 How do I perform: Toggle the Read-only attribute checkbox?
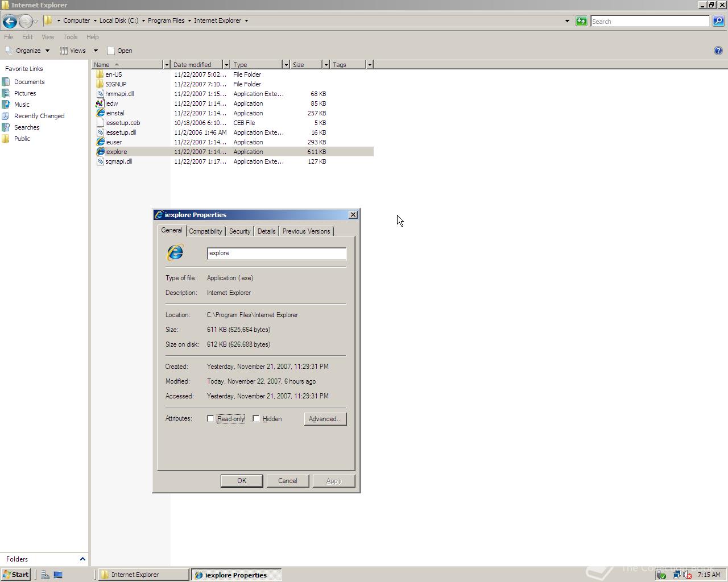point(210,419)
